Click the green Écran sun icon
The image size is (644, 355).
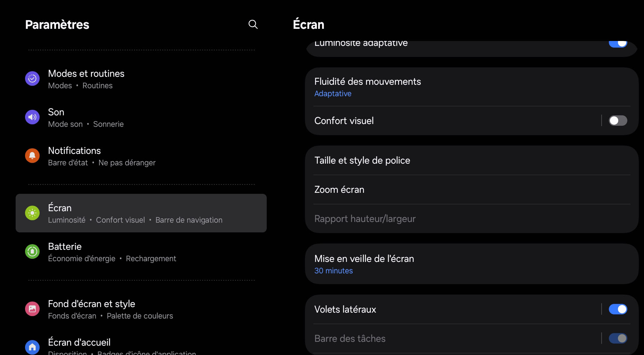click(x=32, y=213)
